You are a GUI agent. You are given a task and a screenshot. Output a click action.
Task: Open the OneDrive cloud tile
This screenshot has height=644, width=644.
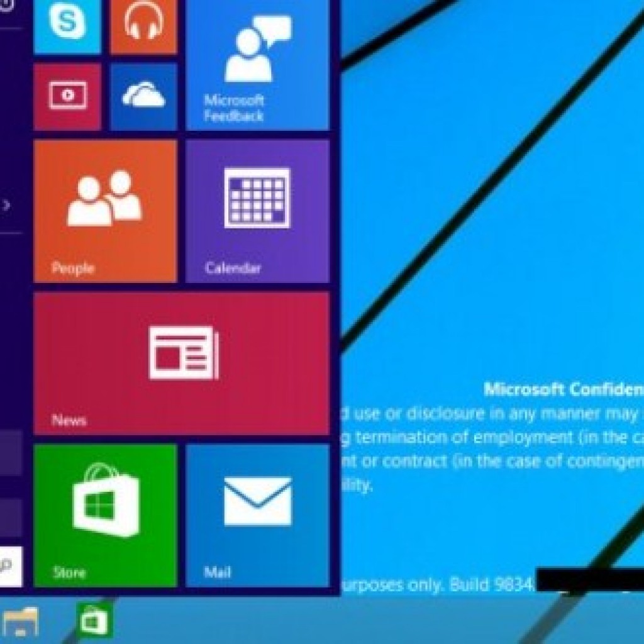point(144,96)
